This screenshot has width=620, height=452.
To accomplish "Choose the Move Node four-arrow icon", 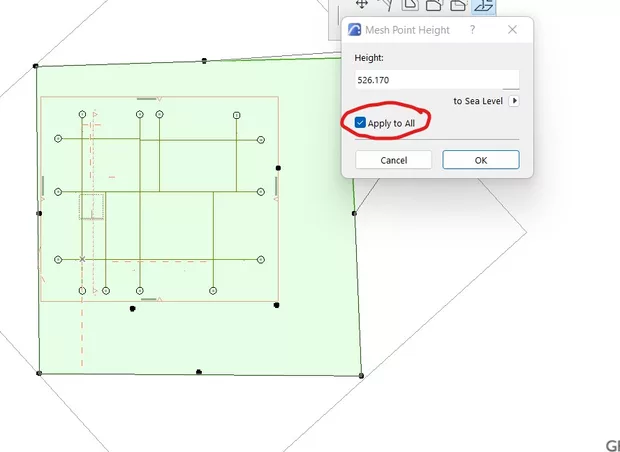I will [x=362, y=4].
